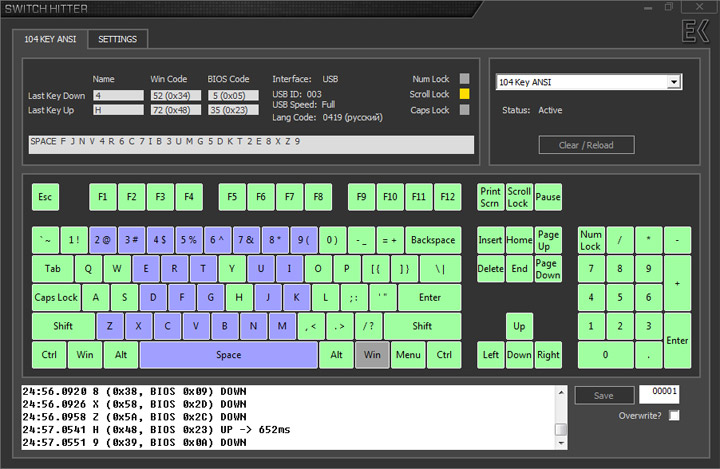Click the Pause key tile
This screenshot has height=469, width=720.
548,197
